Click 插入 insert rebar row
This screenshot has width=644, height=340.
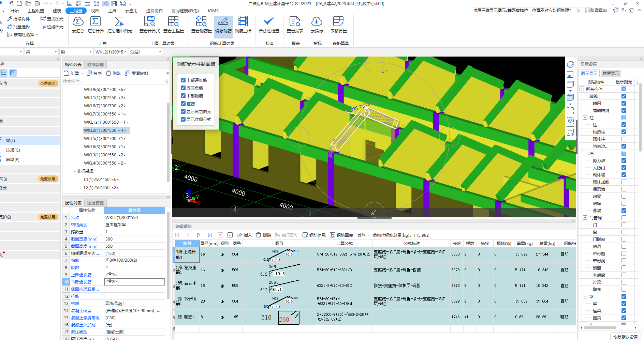click(244, 235)
